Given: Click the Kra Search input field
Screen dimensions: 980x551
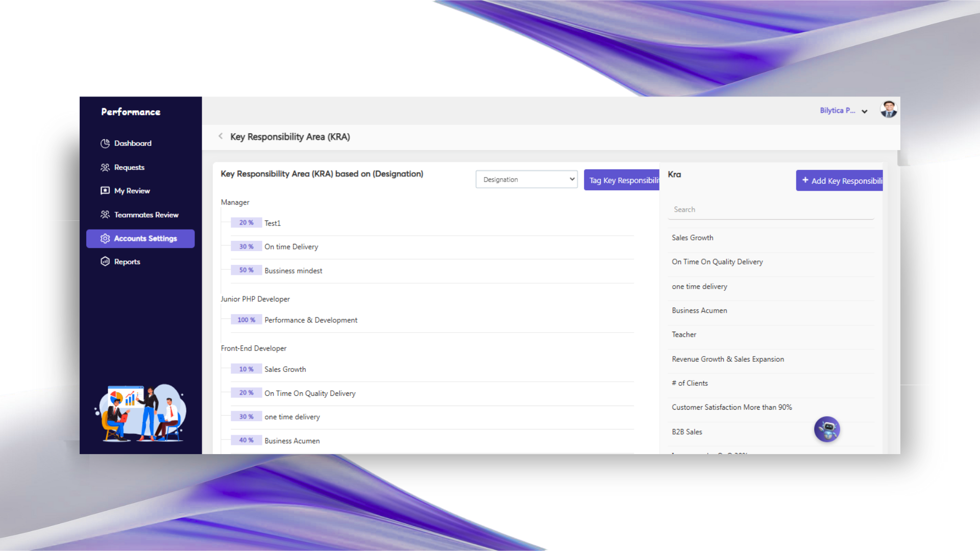Looking at the screenshot, I should [771, 210].
